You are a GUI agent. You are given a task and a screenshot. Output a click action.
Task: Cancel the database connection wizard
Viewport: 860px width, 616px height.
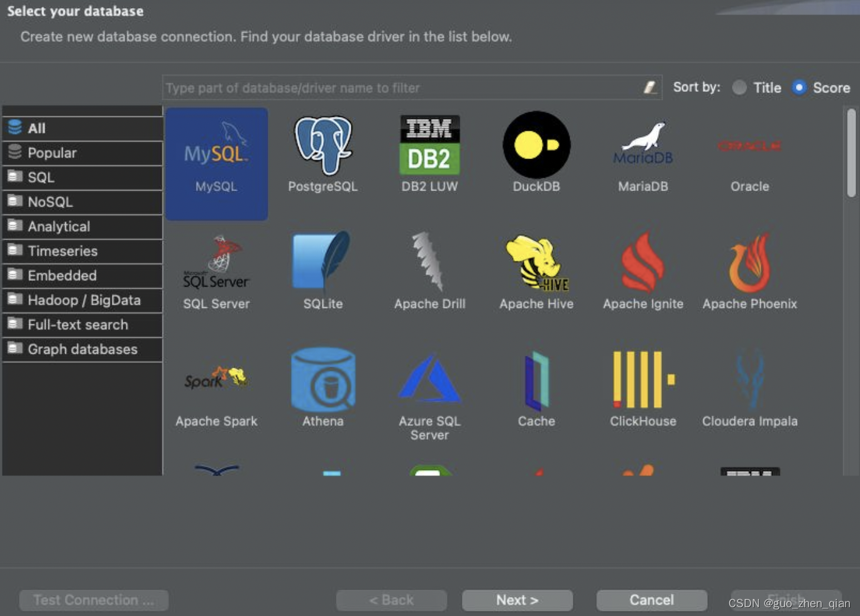(652, 600)
